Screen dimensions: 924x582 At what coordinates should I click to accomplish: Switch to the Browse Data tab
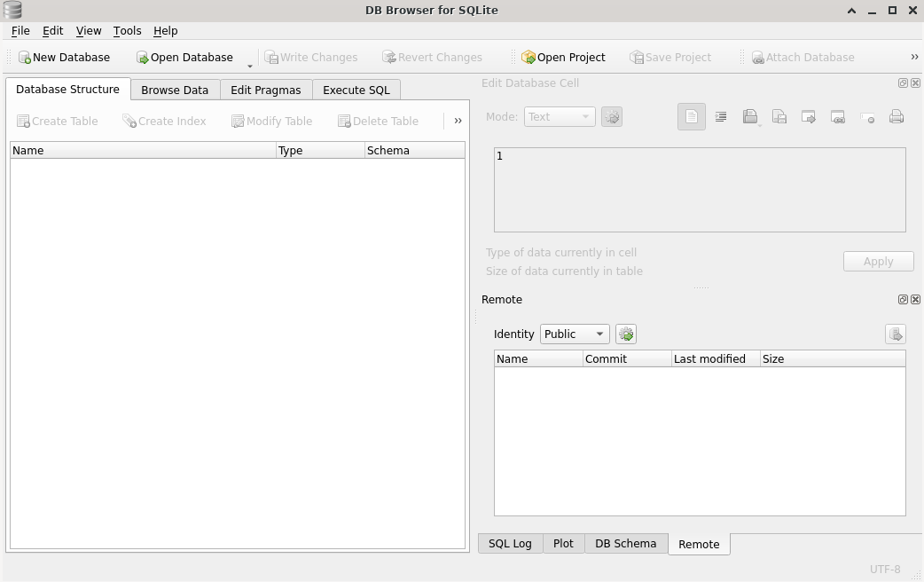(175, 90)
